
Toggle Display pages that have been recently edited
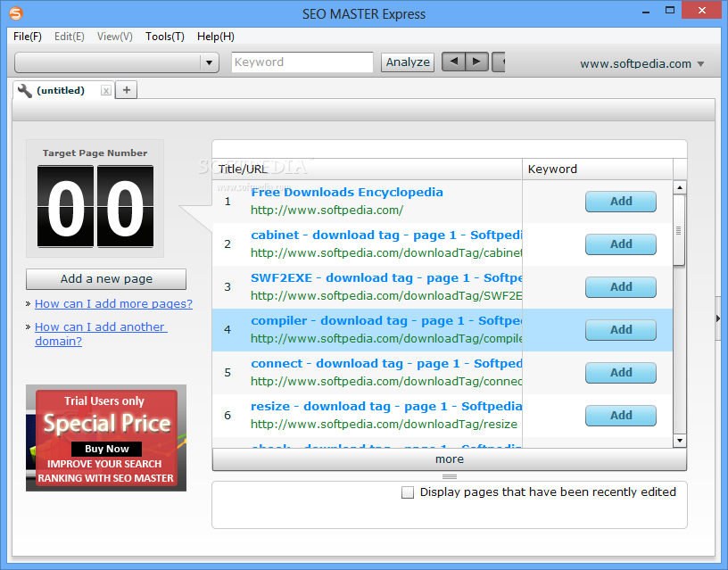click(408, 492)
